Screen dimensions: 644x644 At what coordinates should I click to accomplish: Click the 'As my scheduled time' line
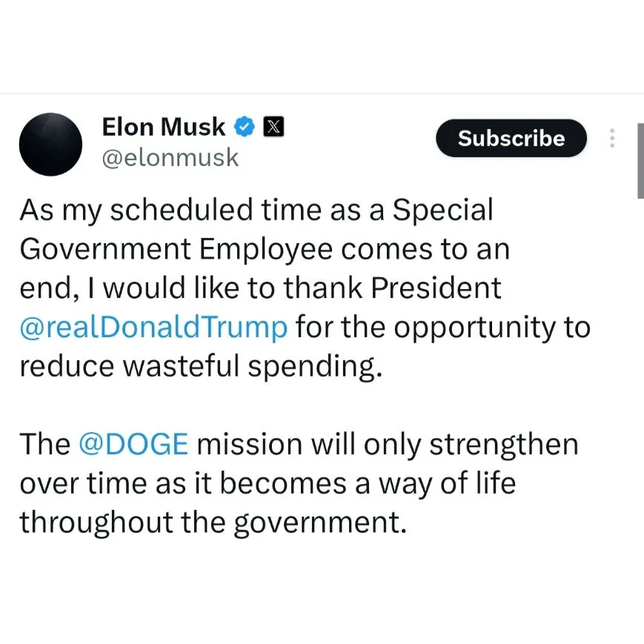point(256,210)
